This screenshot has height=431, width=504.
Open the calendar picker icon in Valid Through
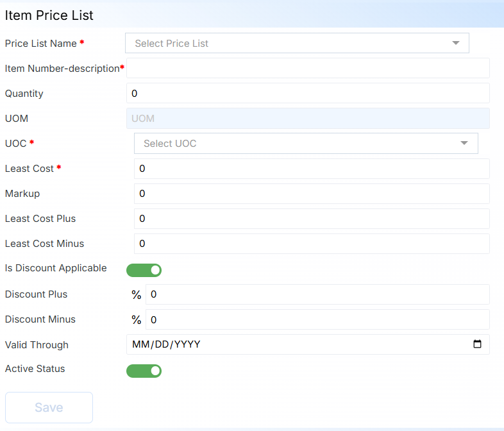pyautogui.click(x=477, y=344)
